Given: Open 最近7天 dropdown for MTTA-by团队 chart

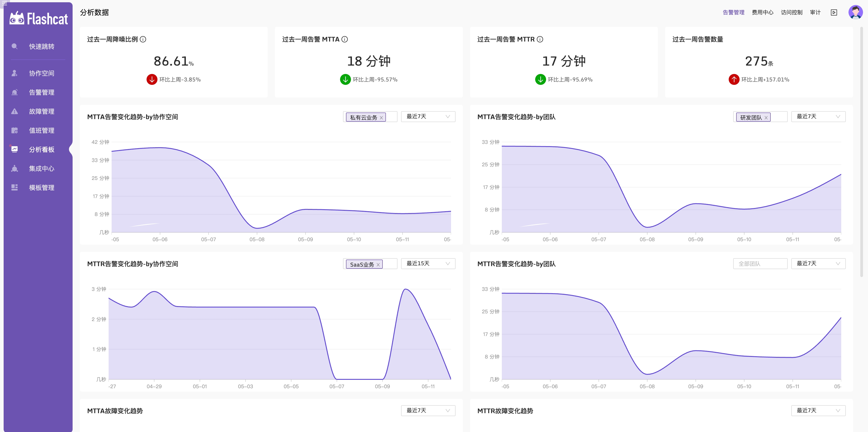Looking at the screenshot, I should click(818, 117).
